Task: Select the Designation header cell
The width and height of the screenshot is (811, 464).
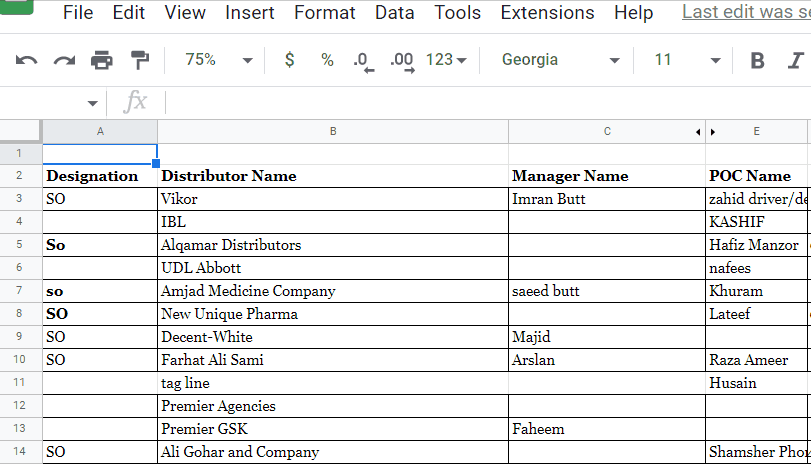Action: (x=100, y=176)
